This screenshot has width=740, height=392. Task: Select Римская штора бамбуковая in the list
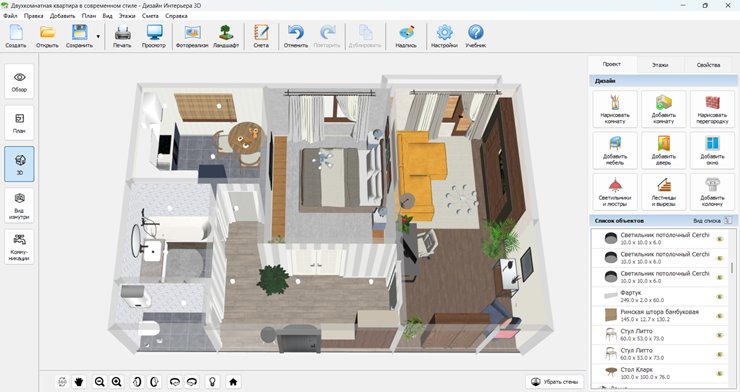(x=660, y=316)
